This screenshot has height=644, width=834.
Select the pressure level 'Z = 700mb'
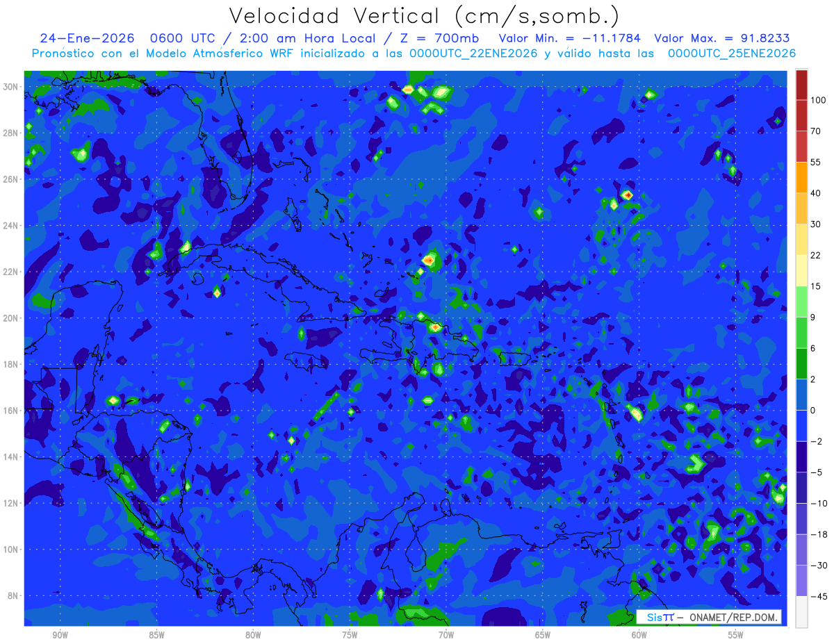(x=438, y=38)
